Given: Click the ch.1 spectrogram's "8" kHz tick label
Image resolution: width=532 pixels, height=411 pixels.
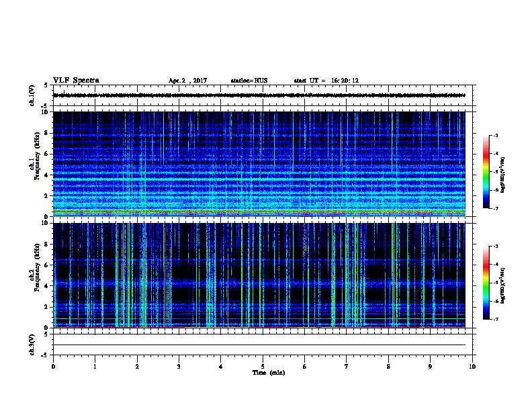Looking at the screenshot, I should click(x=46, y=133).
